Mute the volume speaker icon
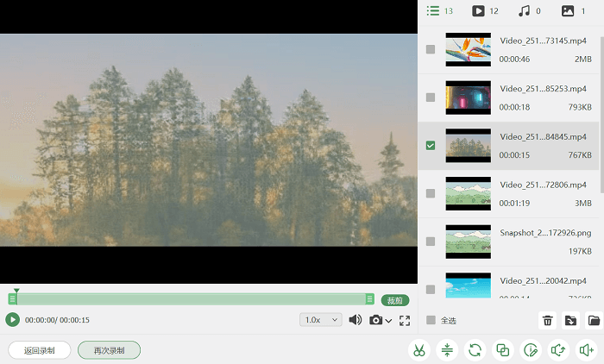The width and height of the screenshot is (604, 364). tap(355, 320)
